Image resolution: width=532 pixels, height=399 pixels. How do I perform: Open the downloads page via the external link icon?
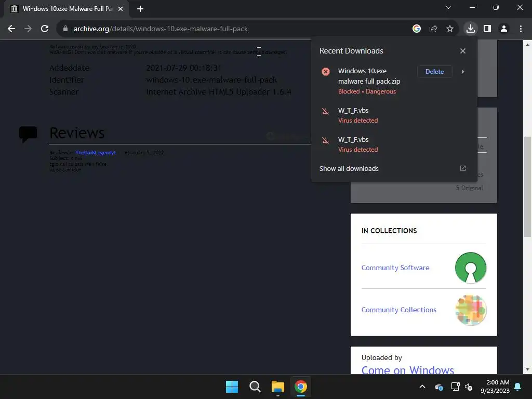point(463,169)
